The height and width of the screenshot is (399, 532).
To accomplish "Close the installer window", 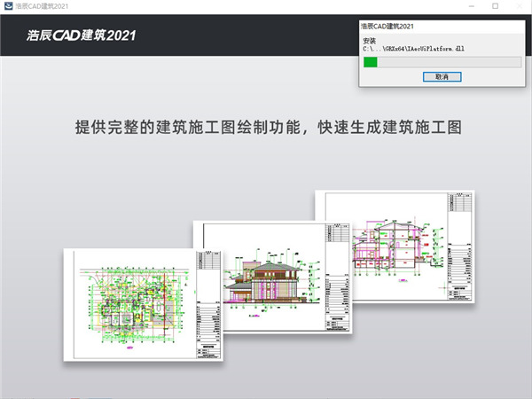I will pos(520,6).
